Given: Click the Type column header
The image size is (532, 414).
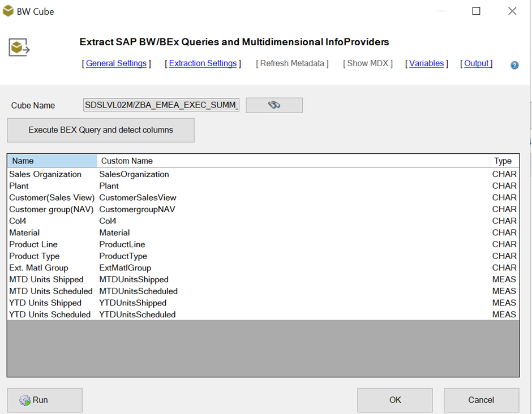Looking at the screenshot, I should coord(504,161).
